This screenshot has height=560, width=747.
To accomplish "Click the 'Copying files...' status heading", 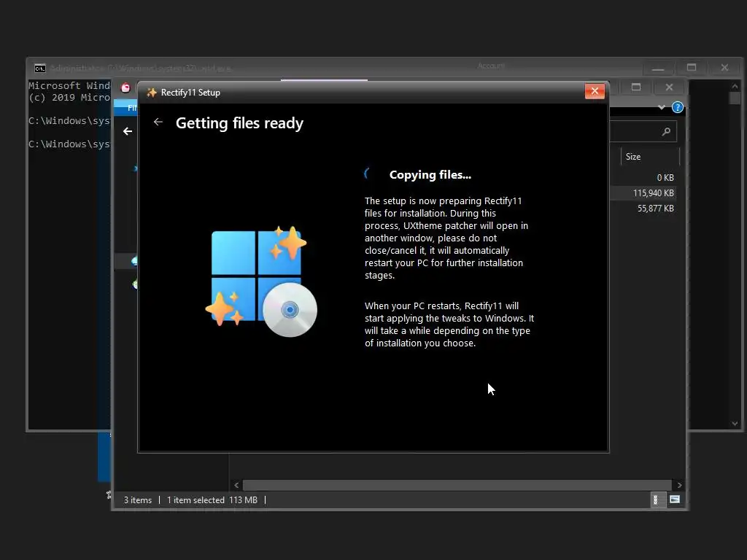I will 430,175.
